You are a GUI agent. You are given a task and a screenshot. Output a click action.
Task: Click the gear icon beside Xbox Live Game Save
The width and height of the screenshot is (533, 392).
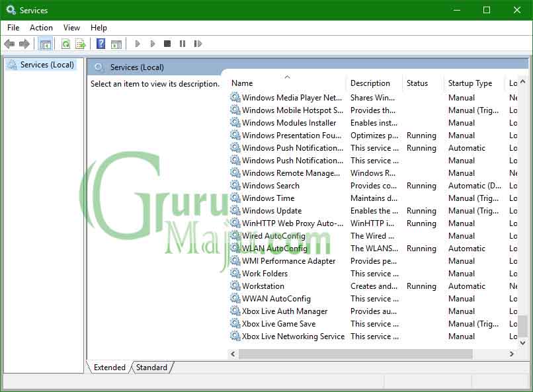235,324
